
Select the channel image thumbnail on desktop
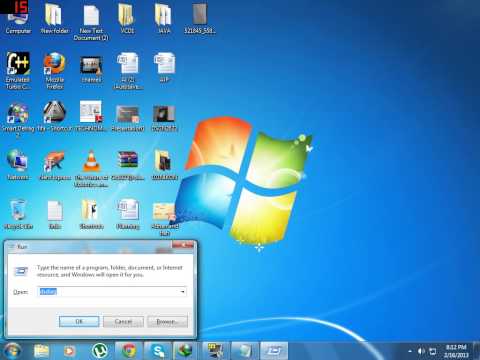click(91, 69)
